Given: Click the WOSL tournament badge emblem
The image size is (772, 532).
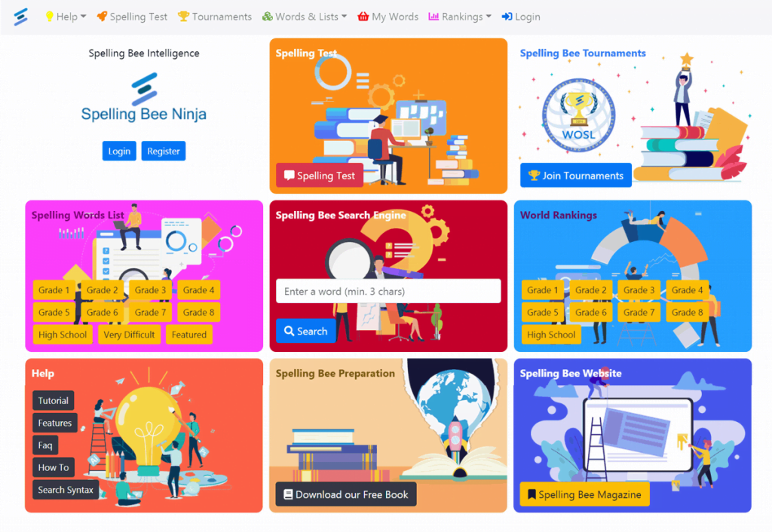Looking at the screenshot, I should pyautogui.click(x=578, y=115).
